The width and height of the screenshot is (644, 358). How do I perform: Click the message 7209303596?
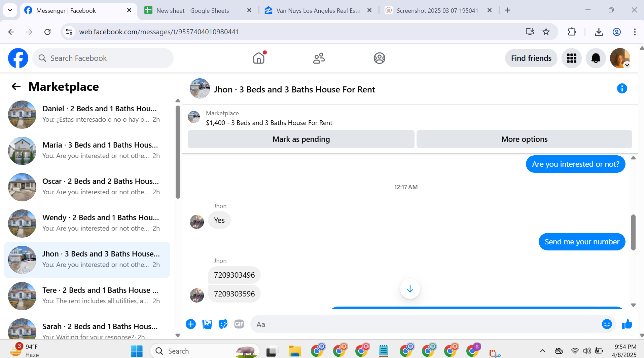(x=234, y=294)
